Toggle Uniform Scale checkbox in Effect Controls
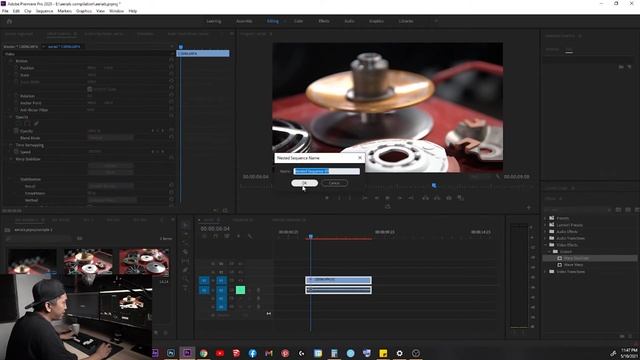The image size is (640, 360). [90, 89]
